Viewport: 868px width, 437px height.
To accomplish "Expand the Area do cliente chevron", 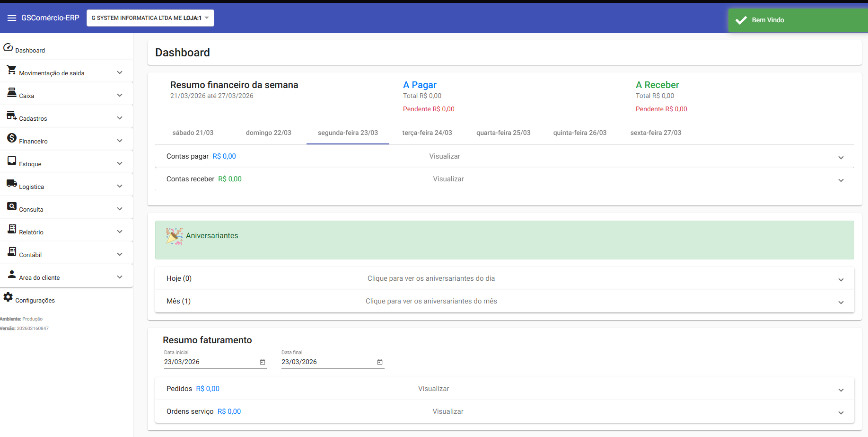I will (120, 277).
